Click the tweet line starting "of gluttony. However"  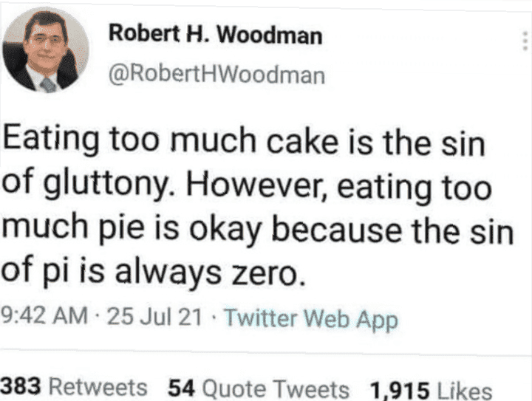[x=246, y=185]
